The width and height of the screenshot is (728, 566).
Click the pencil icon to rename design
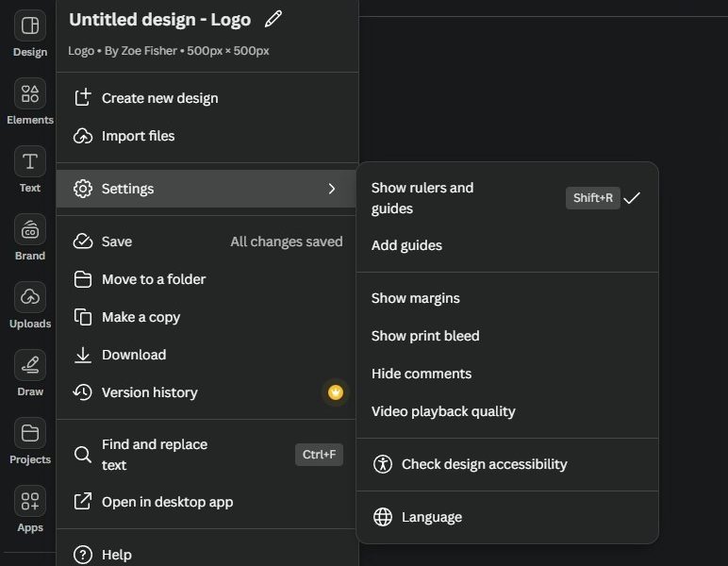[273, 19]
